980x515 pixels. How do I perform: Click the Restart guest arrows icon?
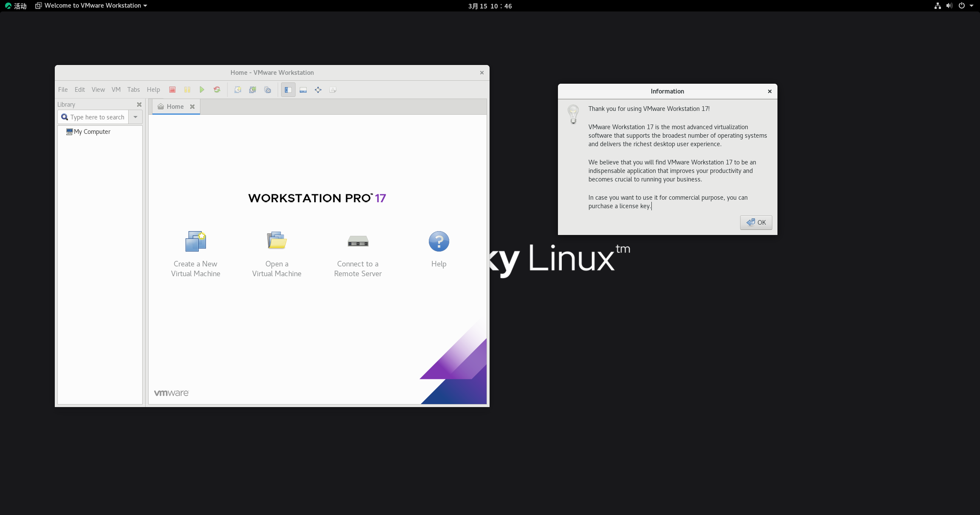click(x=217, y=90)
